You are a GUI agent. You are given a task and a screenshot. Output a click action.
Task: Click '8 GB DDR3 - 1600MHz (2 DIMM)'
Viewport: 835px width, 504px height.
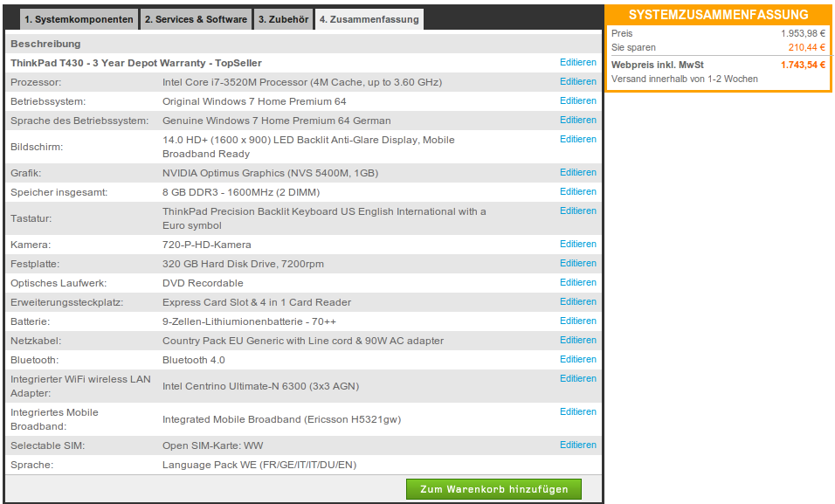(x=241, y=192)
